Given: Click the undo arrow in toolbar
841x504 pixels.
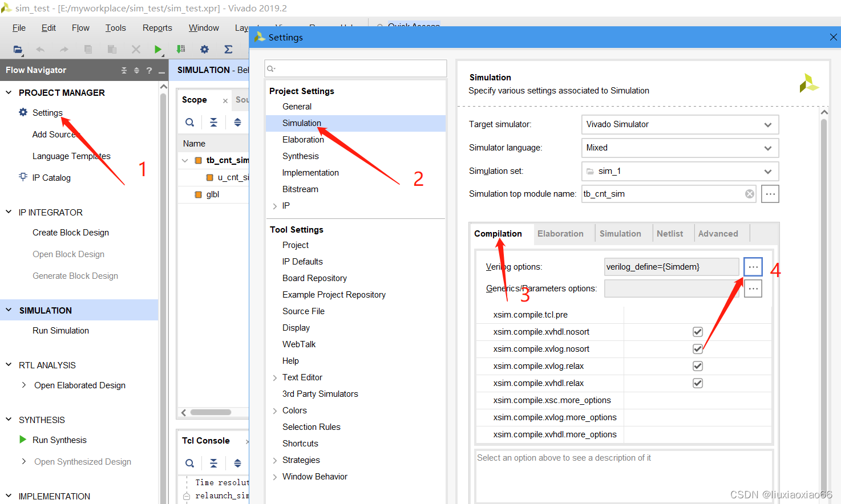Looking at the screenshot, I should point(40,50).
